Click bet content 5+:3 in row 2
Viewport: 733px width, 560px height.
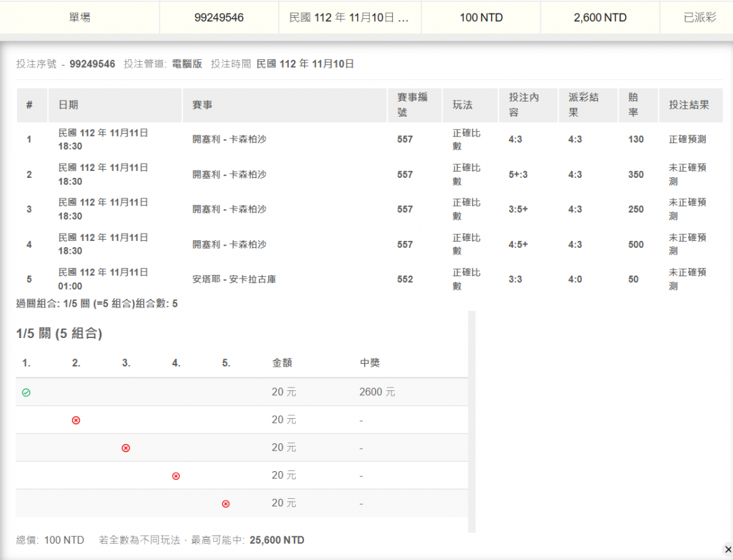[518, 174]
